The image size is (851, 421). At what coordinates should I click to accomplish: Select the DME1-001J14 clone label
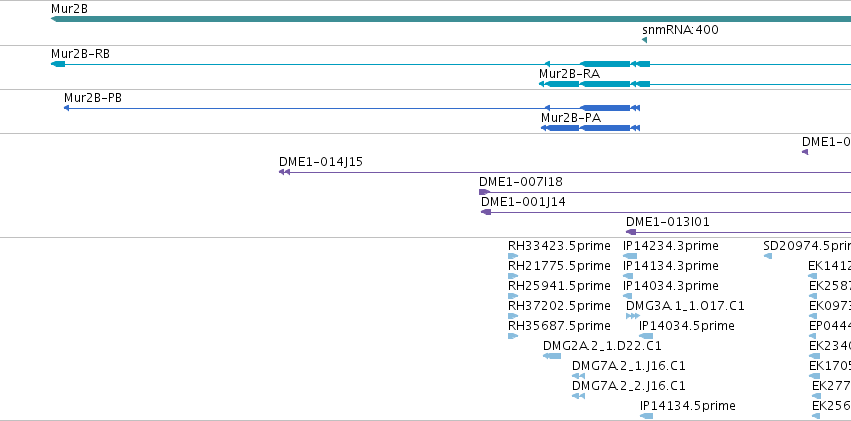(x=523, y=202)
